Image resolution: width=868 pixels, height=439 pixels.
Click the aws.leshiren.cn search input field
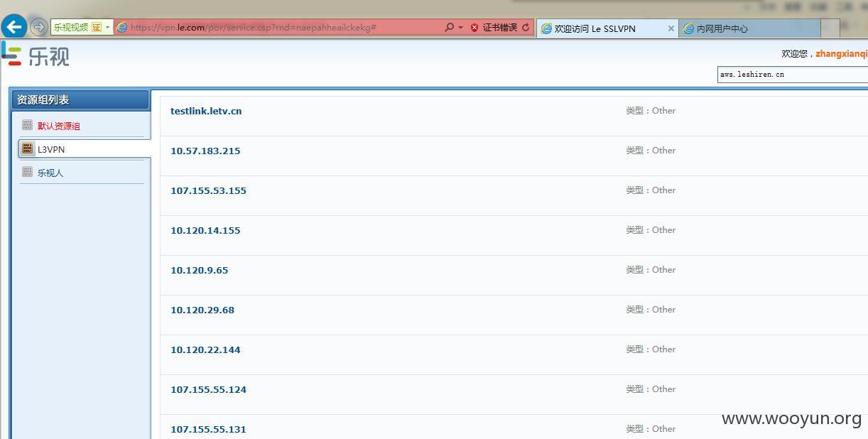coord(792,75)
